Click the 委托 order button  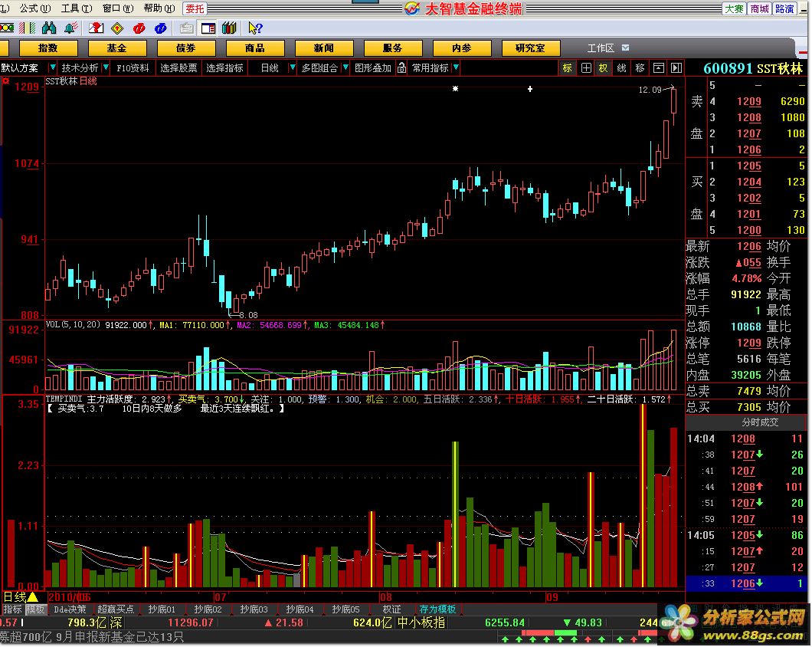(x=195, y=8)
